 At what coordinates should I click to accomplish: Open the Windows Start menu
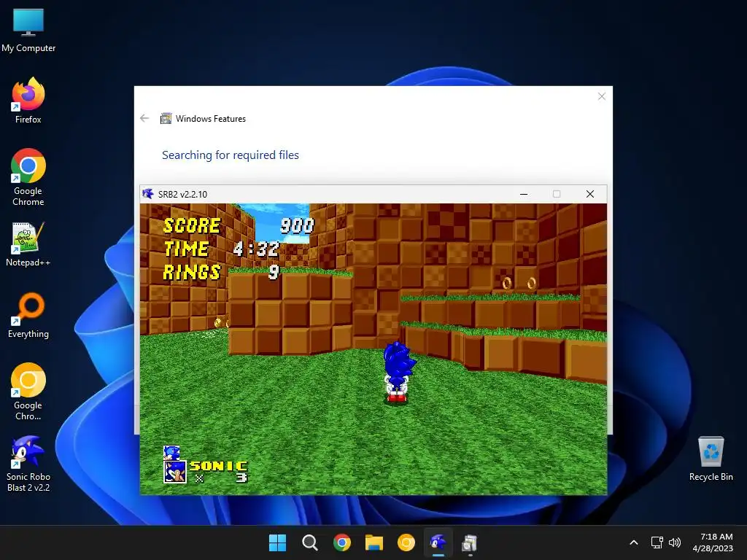[277, 542]
